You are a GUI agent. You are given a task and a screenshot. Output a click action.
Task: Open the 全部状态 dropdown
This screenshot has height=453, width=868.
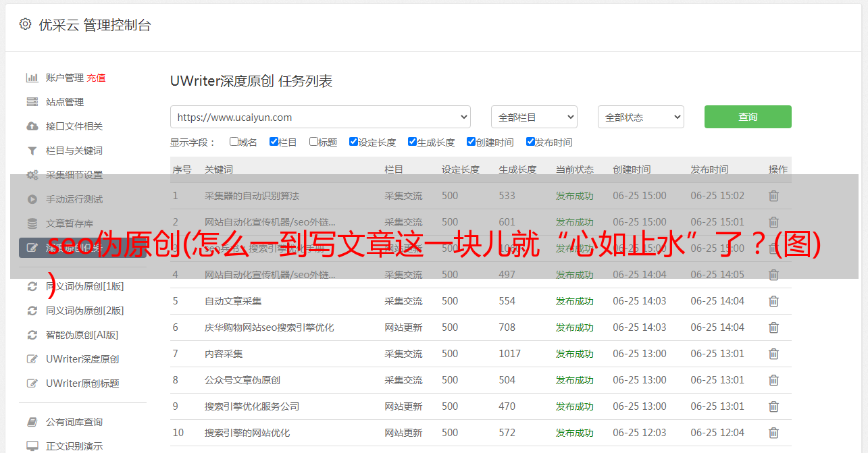[641, 117]
